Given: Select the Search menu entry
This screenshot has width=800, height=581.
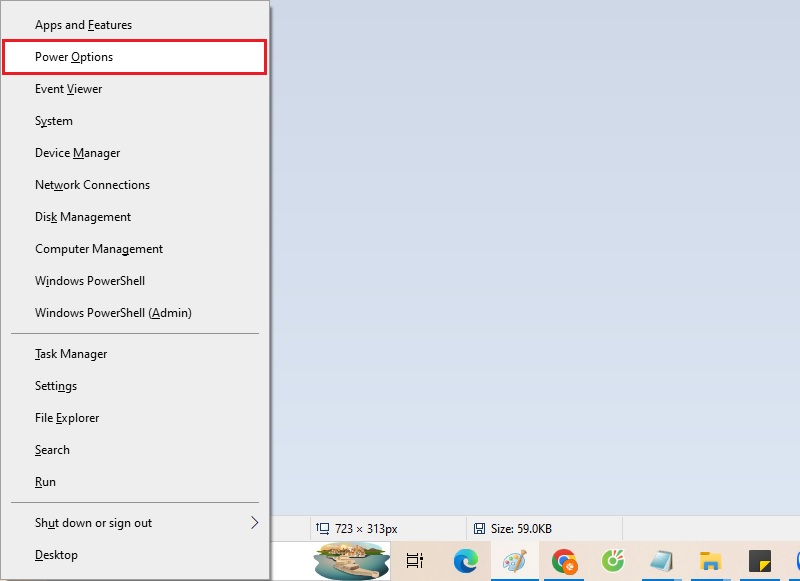Looking at the screenshot, I should pos(135,450).
